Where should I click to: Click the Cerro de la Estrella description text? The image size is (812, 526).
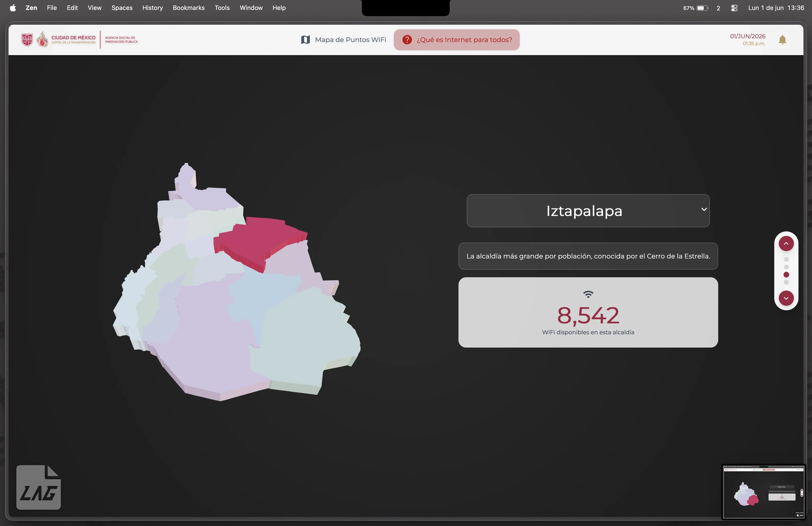point(588,256)
